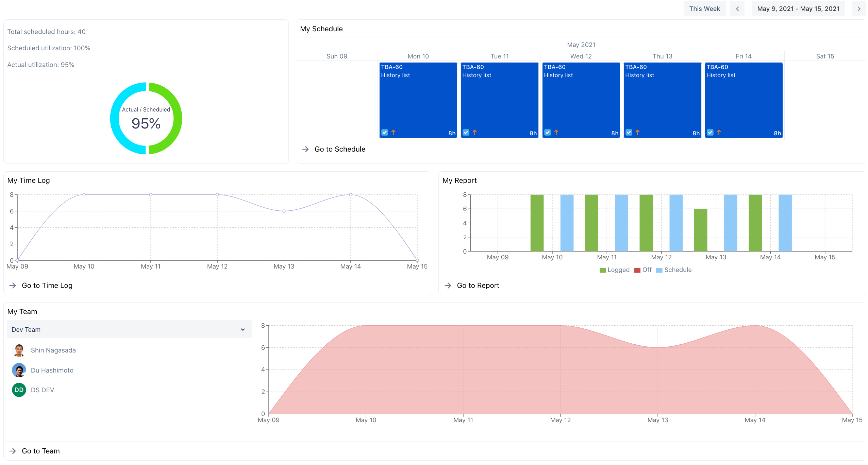Click arrow icon beside Go to Time Log
The width and height of the screenshot is (868, 465).
coord(13,286)
